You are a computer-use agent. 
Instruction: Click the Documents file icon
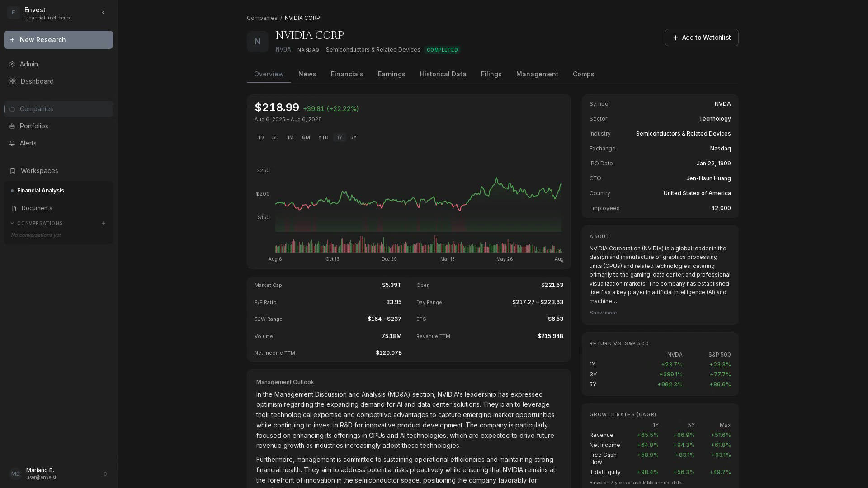(14, 208)
